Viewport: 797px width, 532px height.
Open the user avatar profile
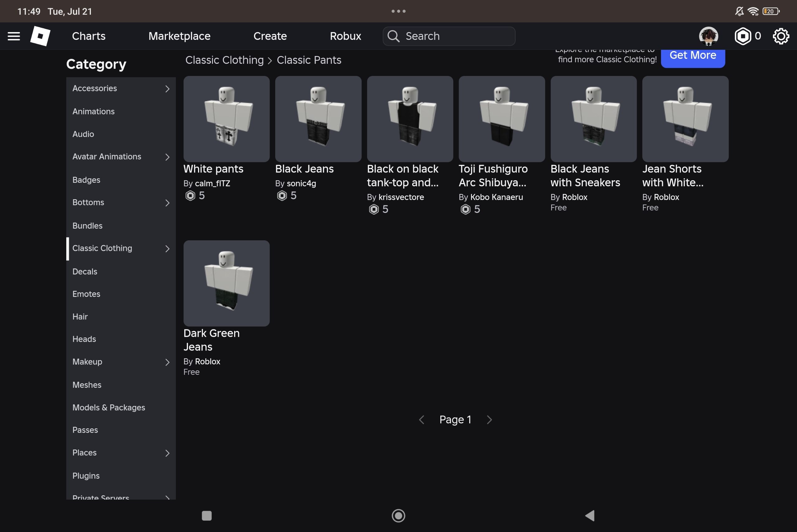pos(709,36)
